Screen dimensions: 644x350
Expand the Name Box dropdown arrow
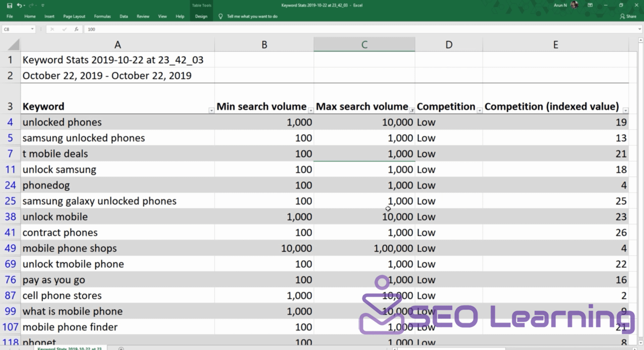[x=32, y=29]
